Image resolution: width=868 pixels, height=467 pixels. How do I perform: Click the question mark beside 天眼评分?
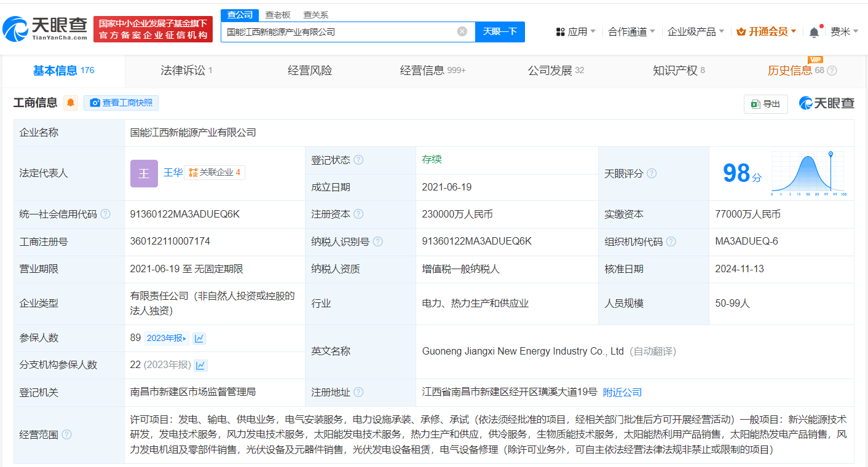[652, 174]
